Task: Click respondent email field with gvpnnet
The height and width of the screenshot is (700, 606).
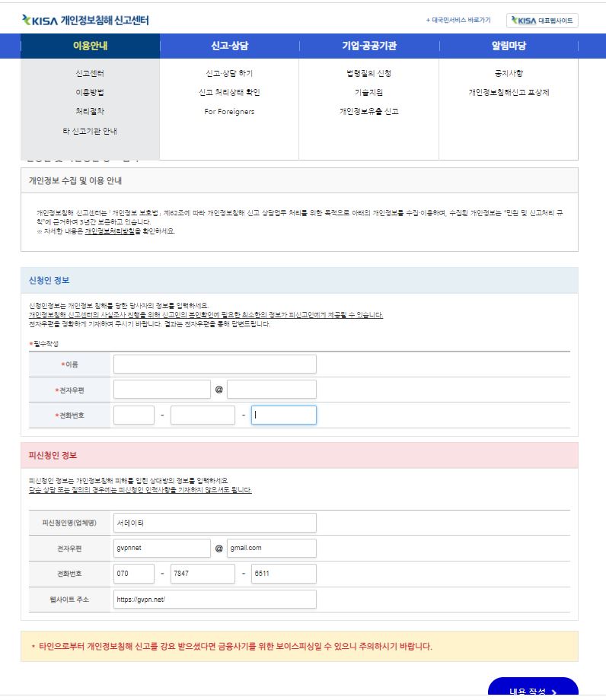Action: coord(161,549)
